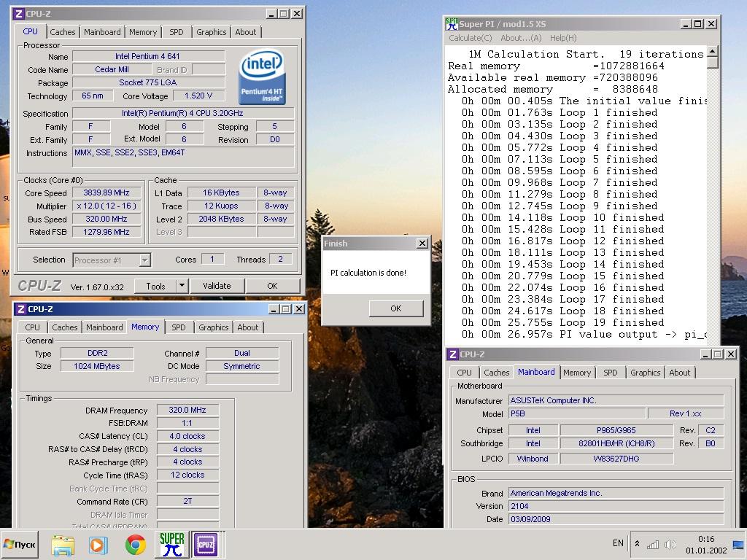Click the FSB:DRAM 1:1 value
747x560 pixels.
pyautogui.click(x=187, y=423)
